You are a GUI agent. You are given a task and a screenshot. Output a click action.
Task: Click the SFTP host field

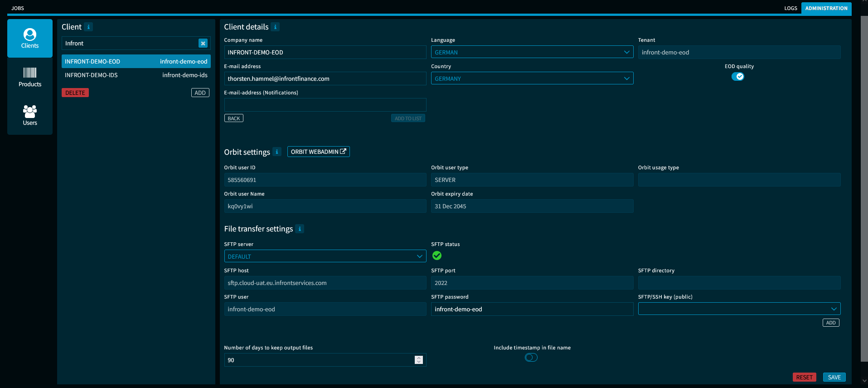[325, 283]
